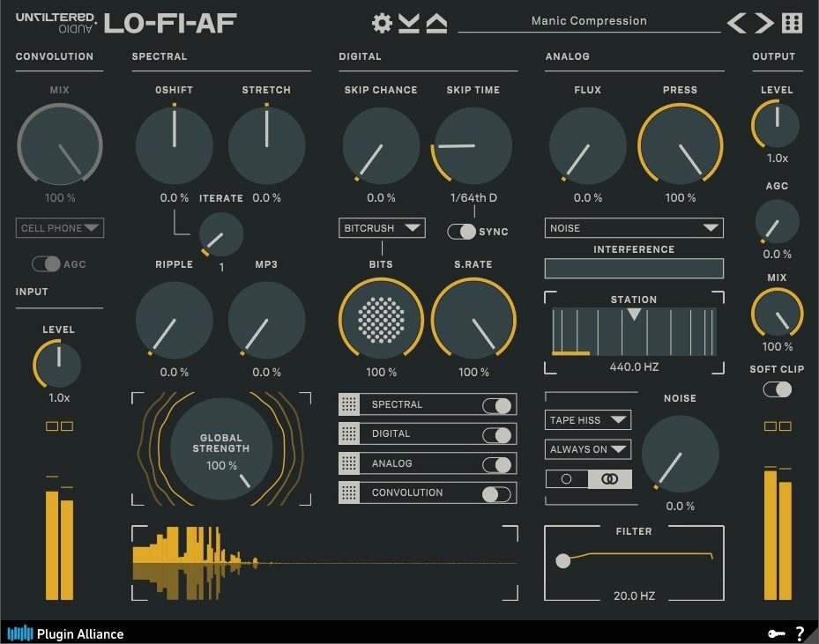Open the Cell Phone convolution dropdown
This screenshot has width=819, height=644.
[59, 228]
